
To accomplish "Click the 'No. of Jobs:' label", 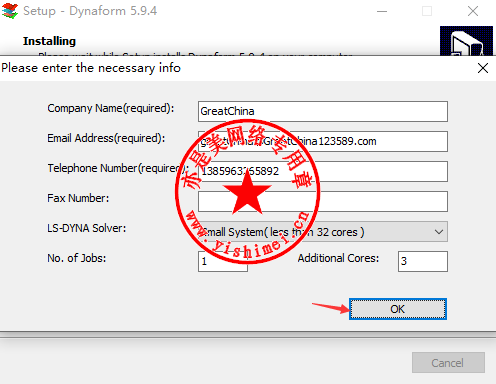I will point(77,258).
